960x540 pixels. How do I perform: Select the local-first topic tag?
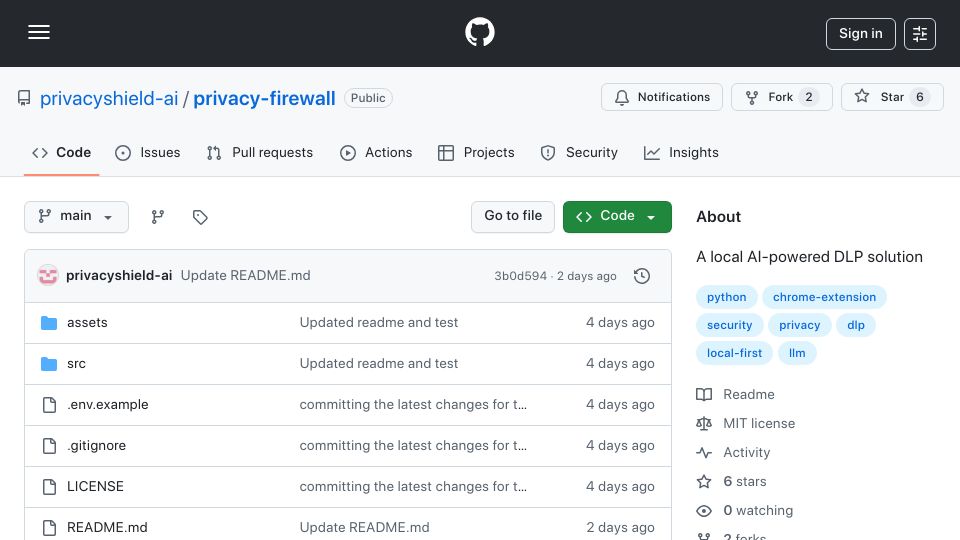coord(734,353)
